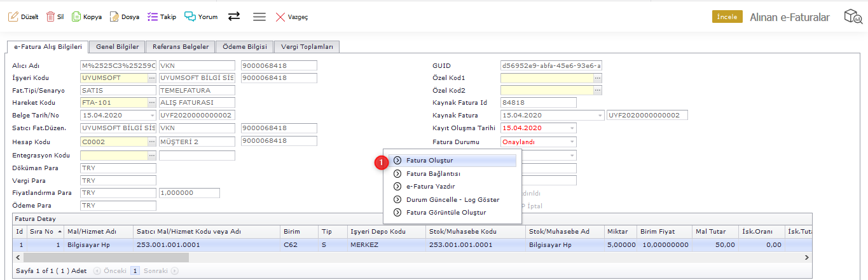Open the Belge Tarih date picker dropdown
This screenshot has height=280, width=868.
pyautogui.click(x=152, y=116)
